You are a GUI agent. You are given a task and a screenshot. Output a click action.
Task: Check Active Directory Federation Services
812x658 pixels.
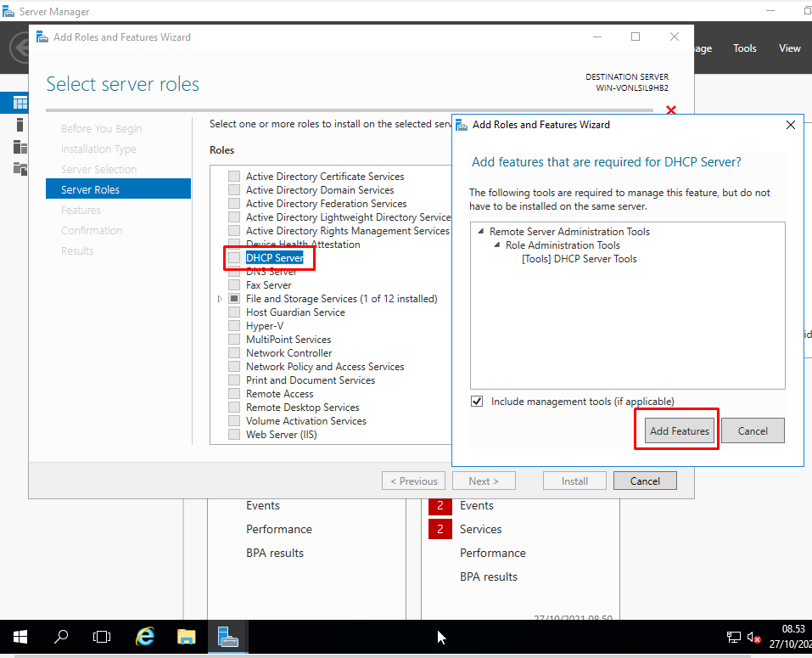(x=234, y=203)
